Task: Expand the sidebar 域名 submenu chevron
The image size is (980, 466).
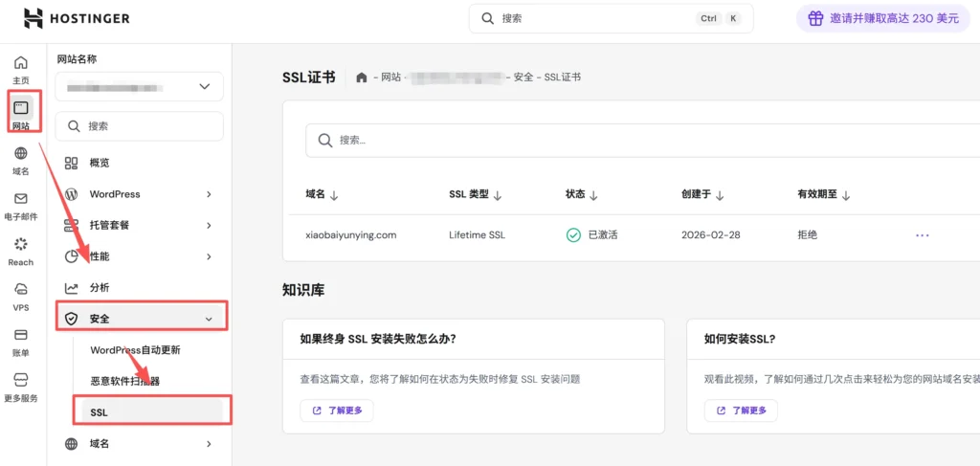Action: point(209,444)
